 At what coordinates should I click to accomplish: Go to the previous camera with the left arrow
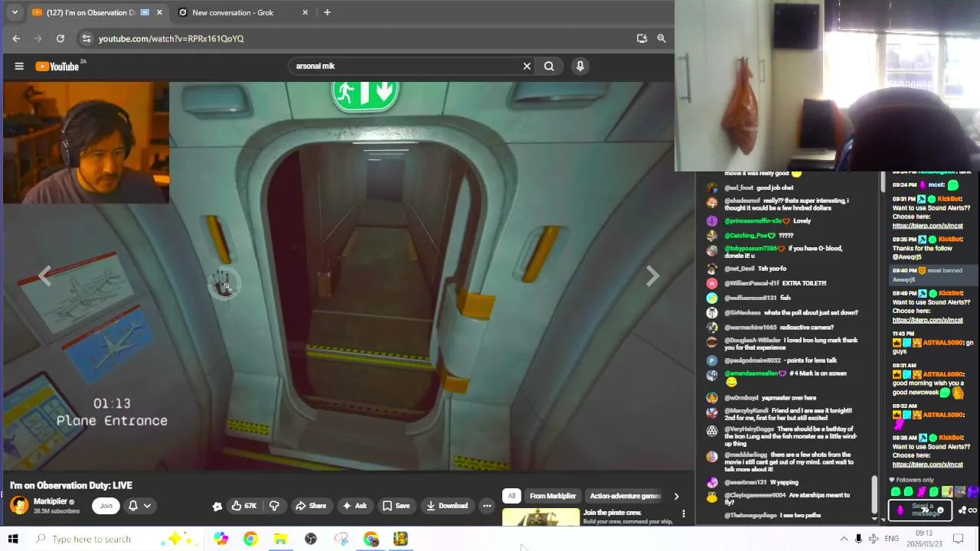[x=45, y=276]
